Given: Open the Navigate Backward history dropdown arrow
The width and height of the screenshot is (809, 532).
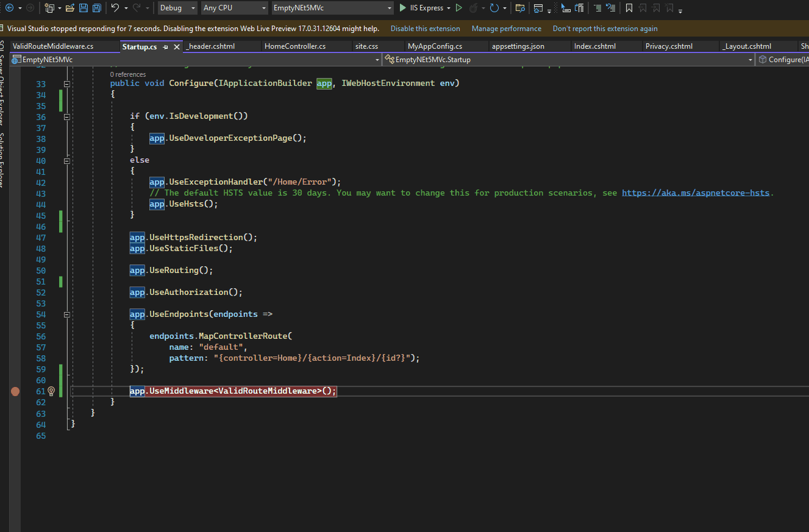Looking at the screenshot, I should pos(20,8).
